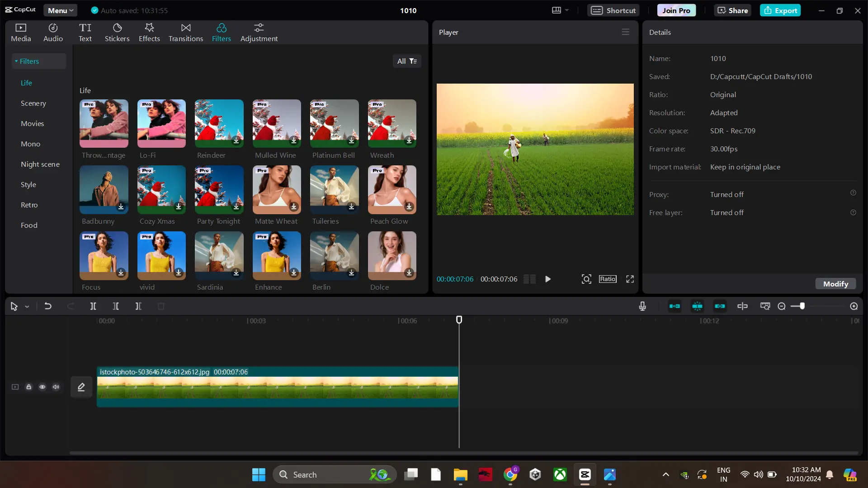Show the Proxy help info icon
868x488 pixels.
pyautogui.click(x=853, y=193)
